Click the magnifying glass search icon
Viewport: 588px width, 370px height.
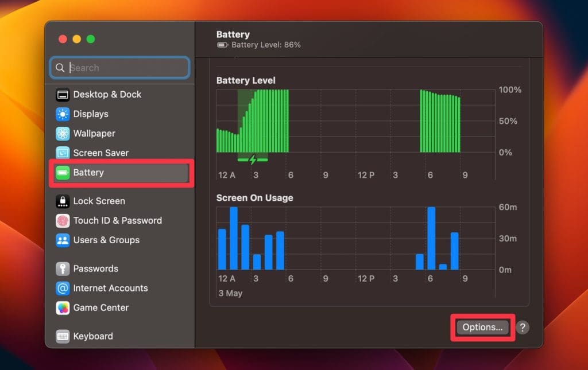(x=60, y=68)
